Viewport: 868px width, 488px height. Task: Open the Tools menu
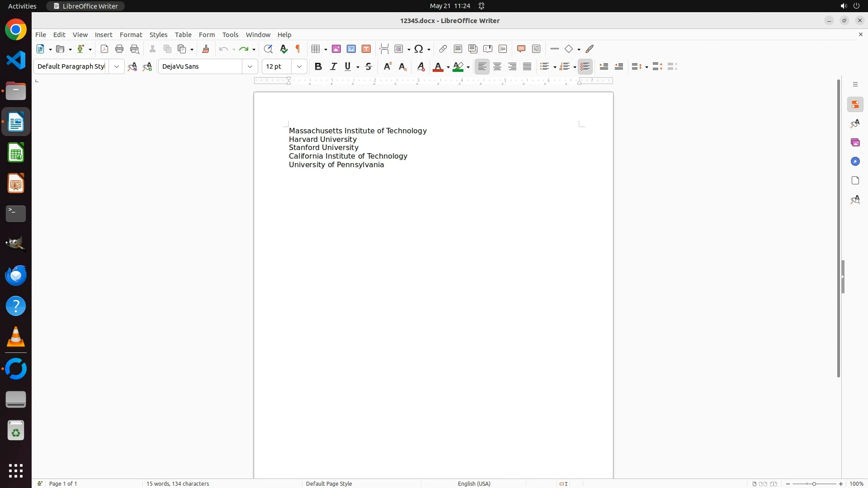coord(230,35)
